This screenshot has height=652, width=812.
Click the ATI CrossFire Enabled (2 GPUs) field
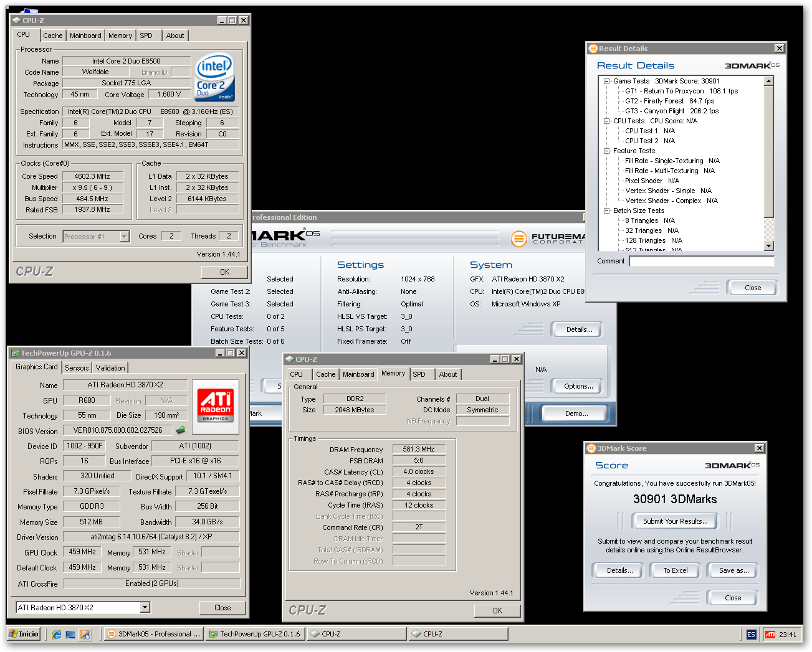point(152,583)
